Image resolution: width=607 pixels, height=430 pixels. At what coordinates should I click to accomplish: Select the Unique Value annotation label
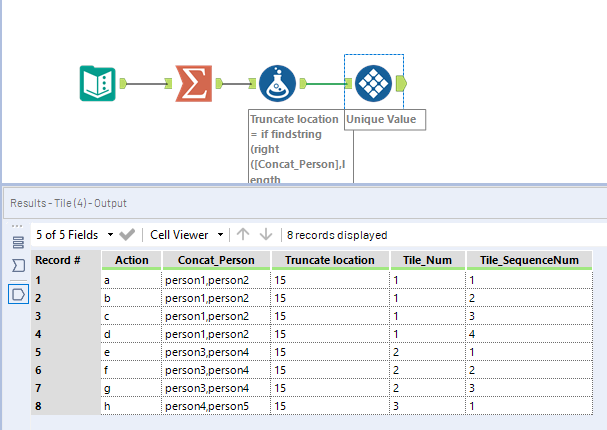[x=385, y=120]
